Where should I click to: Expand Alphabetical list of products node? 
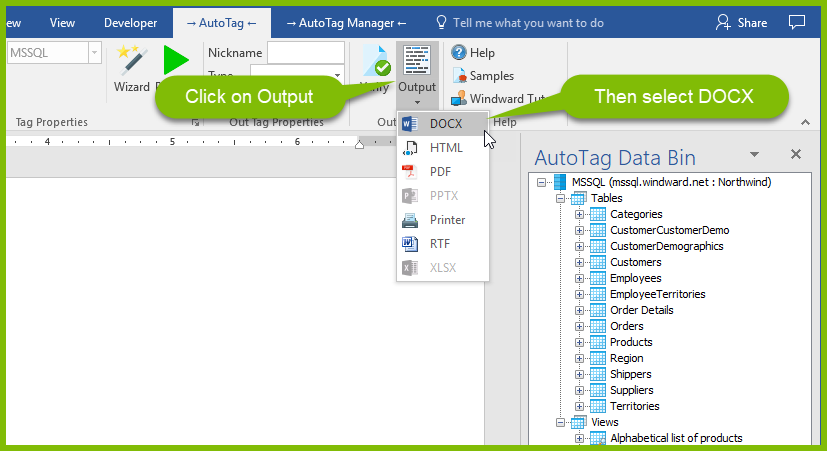pos(579,438)
